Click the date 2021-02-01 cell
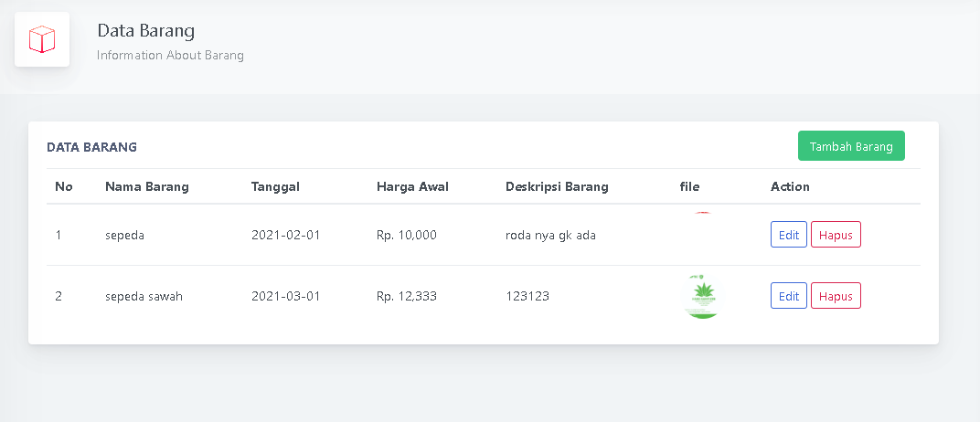 click(x=285, y=235)
